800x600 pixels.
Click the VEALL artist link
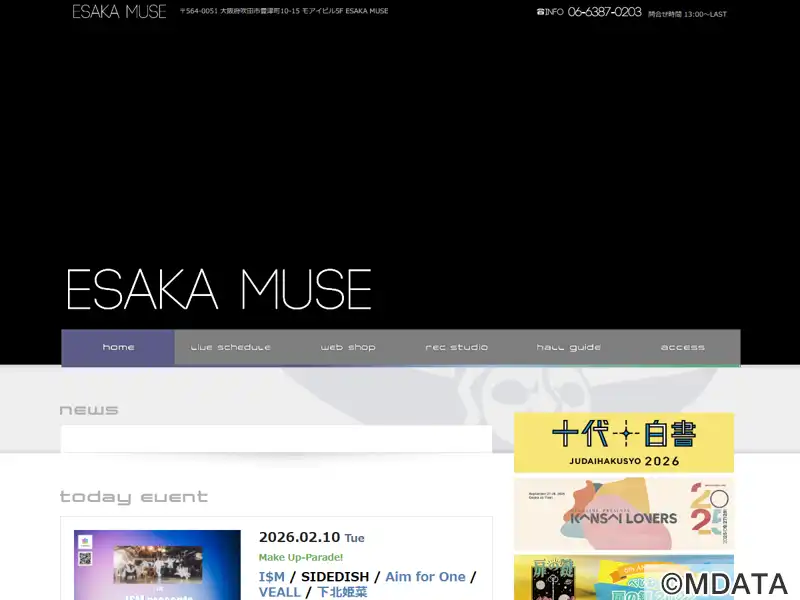(x=280, y=592)
